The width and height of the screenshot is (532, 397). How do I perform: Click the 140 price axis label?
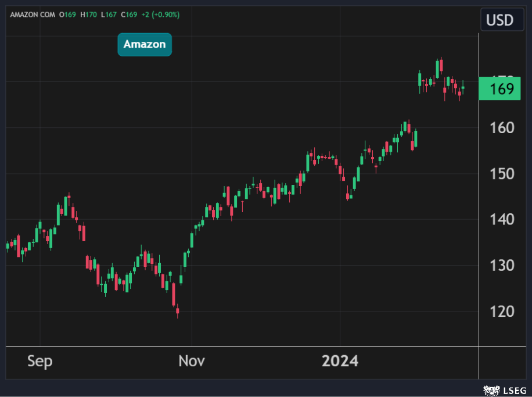coord(501,219)
